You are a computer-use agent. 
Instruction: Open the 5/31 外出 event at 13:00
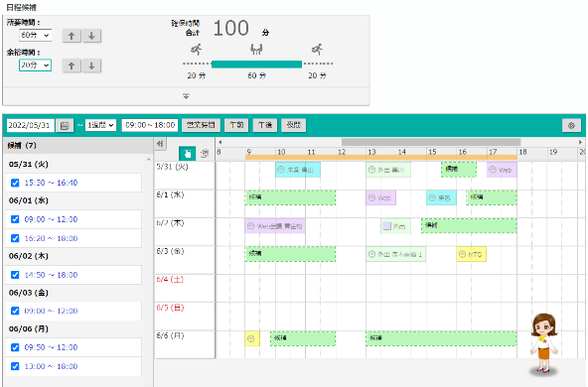click(388, 170)
